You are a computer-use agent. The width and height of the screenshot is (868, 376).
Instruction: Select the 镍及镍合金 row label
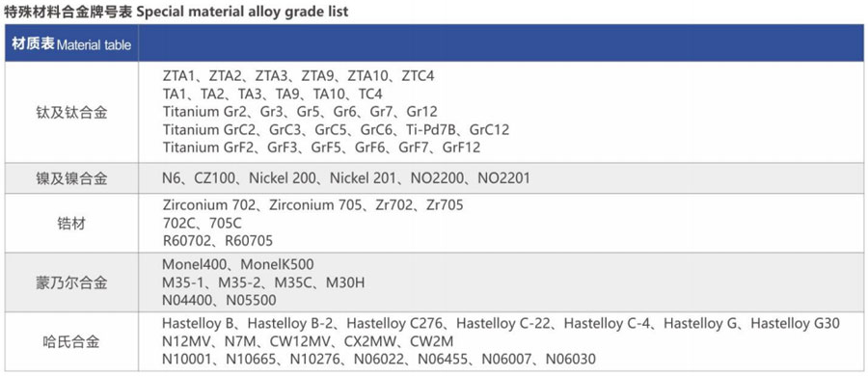click(71, 178)
